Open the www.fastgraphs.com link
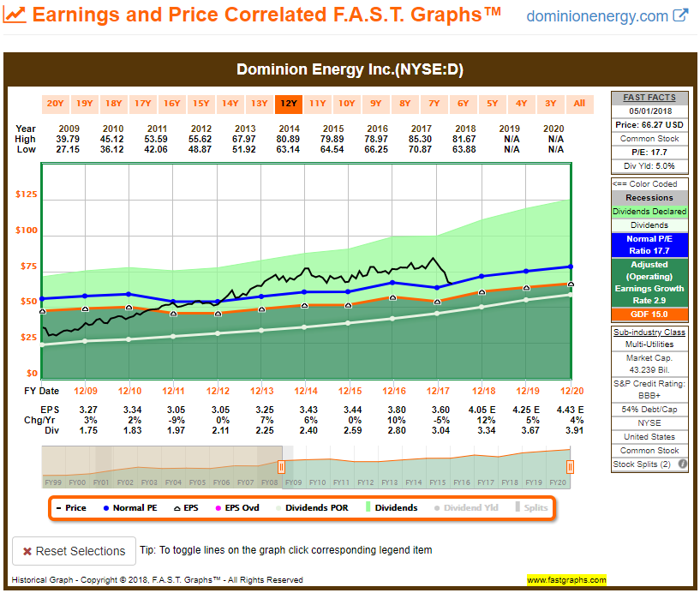The width and height of the screenshot is (700, 593). (566, 580)
